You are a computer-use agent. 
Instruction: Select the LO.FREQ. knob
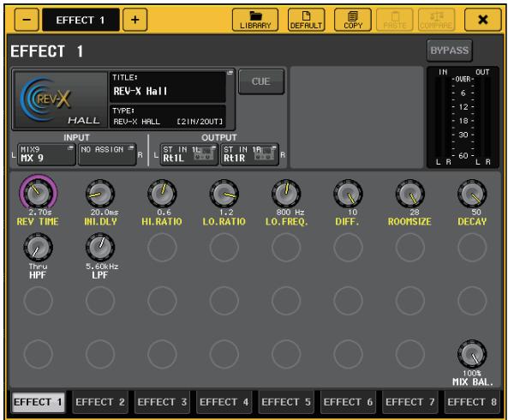(286, 194)
